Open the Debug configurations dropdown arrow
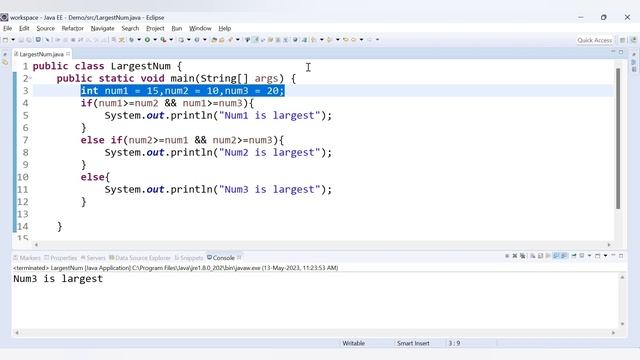 [139, 40]
